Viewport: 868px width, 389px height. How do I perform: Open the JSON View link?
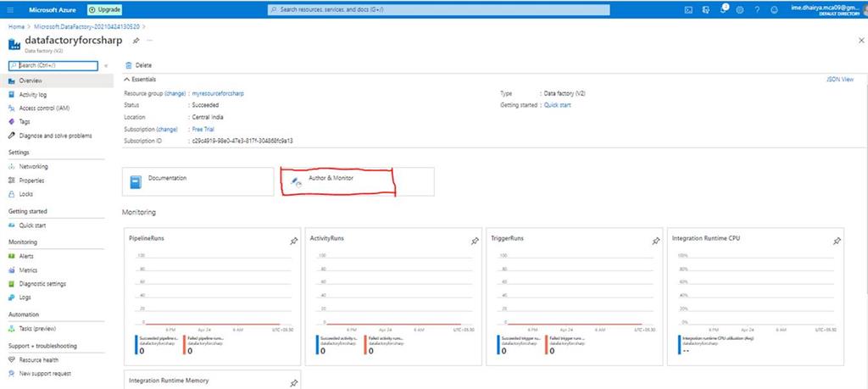pyautogui.click(x=840, y=80)
